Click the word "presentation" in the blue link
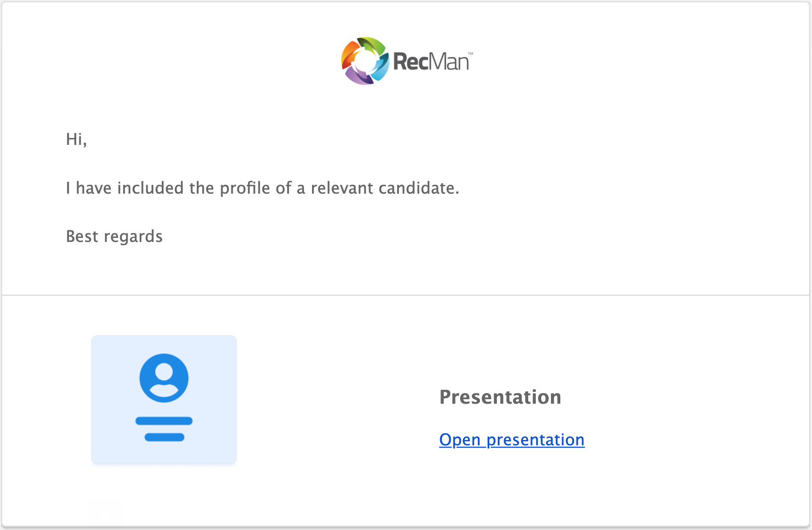The height and width of the screenshot is (530, 812). coord(535,440)
